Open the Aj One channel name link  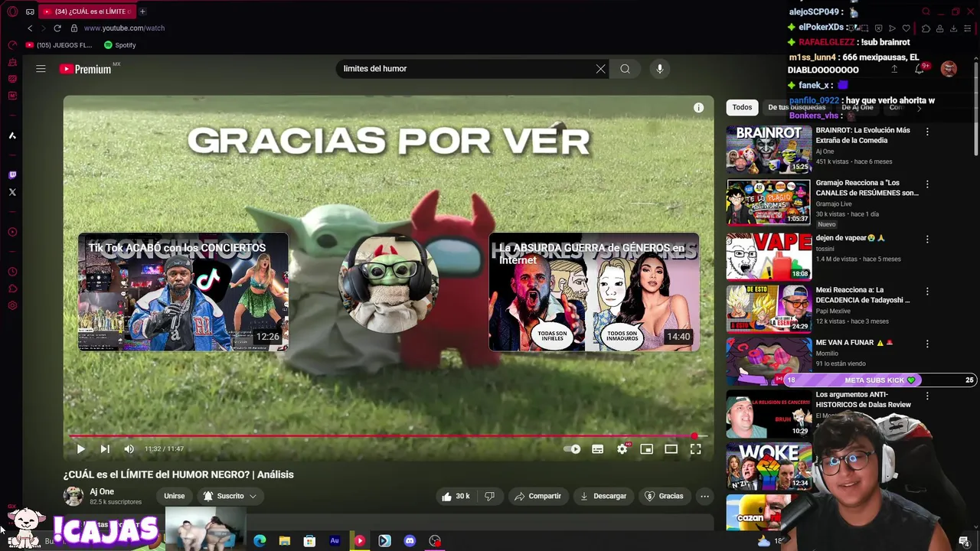tap(102, 492)
